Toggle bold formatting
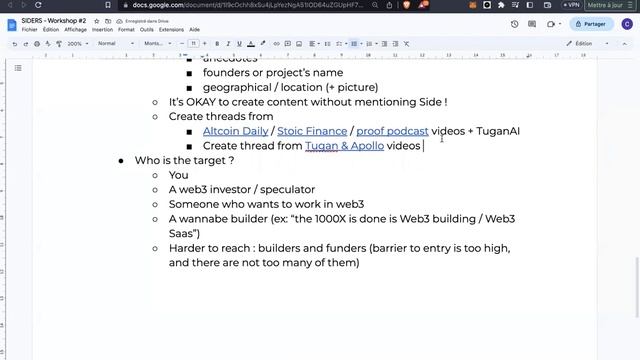The width and height of the screenshot is (640, 360). [217, 44]
